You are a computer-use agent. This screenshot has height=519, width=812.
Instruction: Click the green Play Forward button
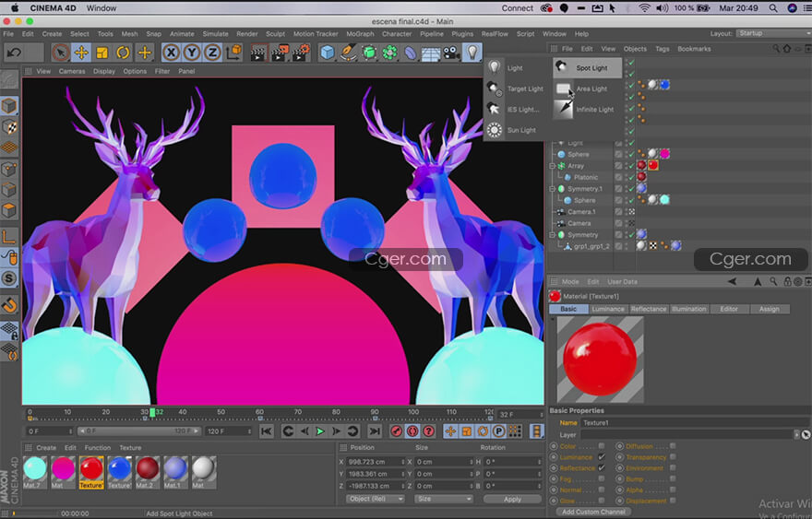(x=320, y=431)
